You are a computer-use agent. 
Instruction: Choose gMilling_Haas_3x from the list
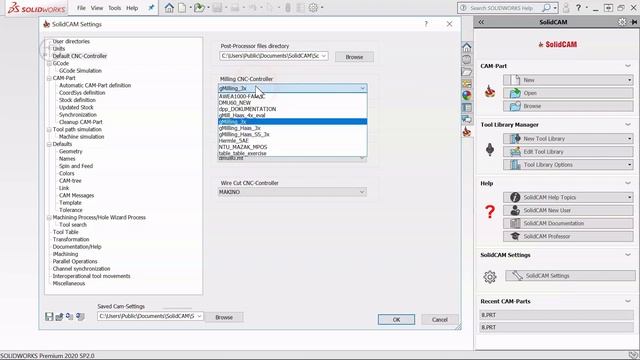click(x=293, y=128)
